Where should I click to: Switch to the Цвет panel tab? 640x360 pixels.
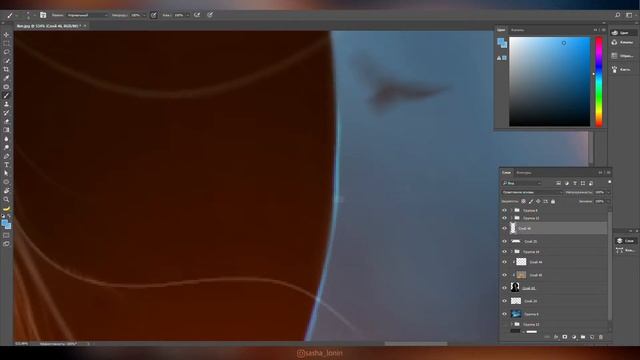coord(501,30)
